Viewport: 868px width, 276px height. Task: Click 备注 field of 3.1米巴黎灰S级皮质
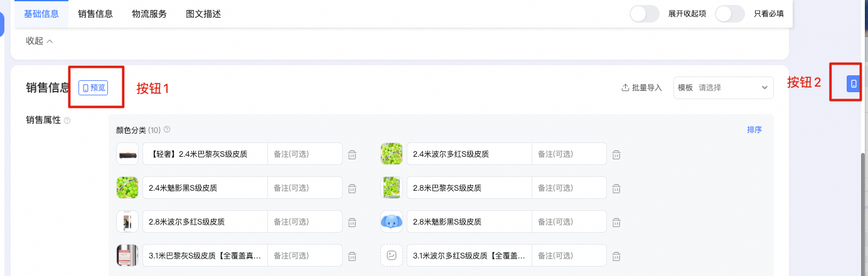click(305, 255)
